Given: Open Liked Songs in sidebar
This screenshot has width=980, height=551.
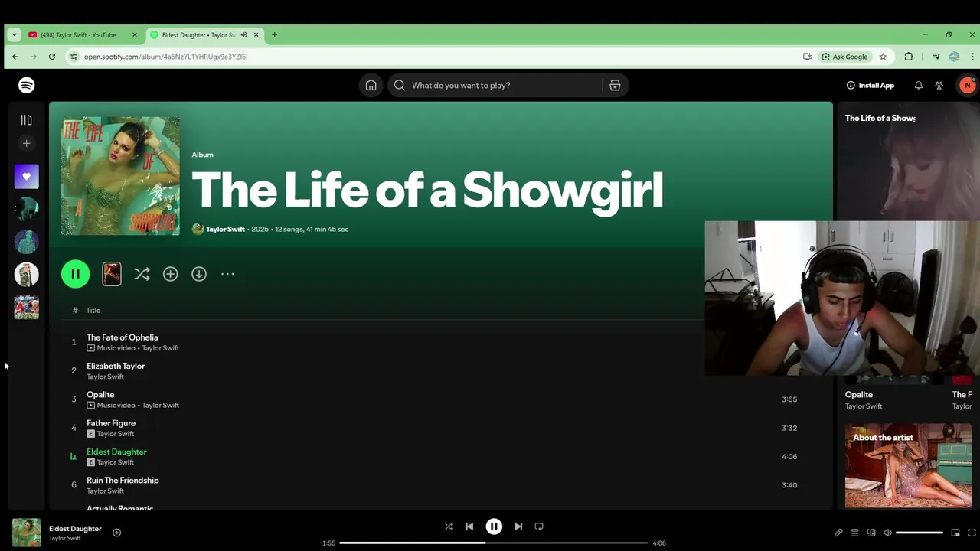Looking at the screenshot, I should click(27, 177).
